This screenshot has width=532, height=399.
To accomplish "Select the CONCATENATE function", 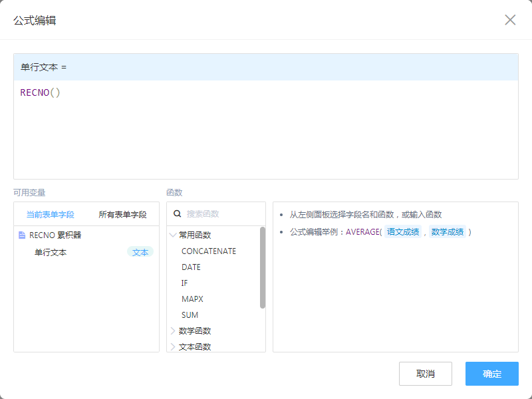I will tap(209, 251).
